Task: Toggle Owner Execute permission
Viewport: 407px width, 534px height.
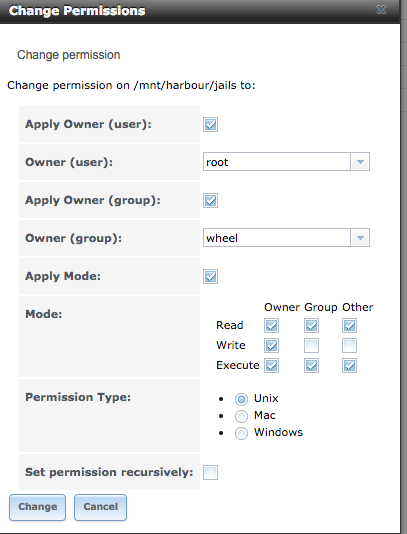Action: point(271,366)
